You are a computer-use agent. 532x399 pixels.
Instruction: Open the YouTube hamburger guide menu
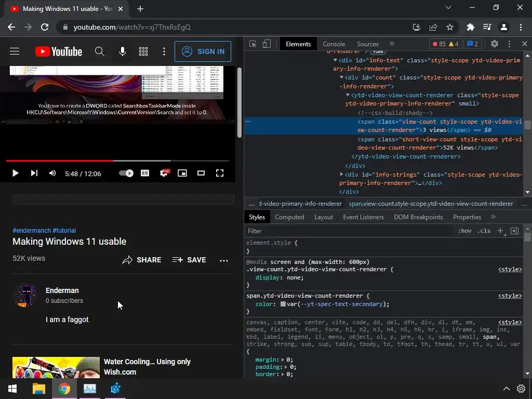[14, 51]
